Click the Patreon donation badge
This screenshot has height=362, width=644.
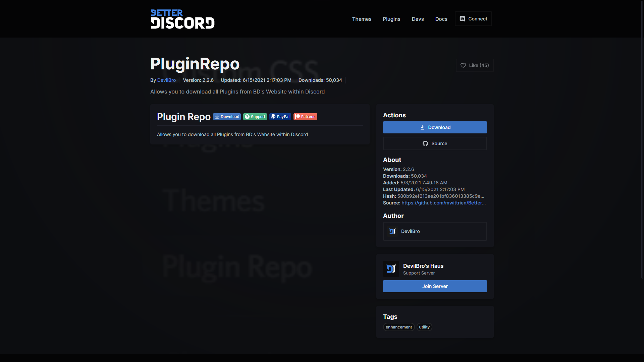pos(305,116)
